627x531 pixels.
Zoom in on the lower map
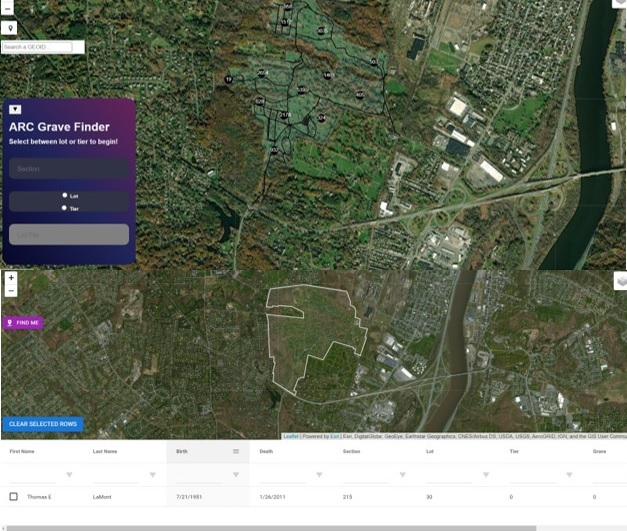point(10,277)
